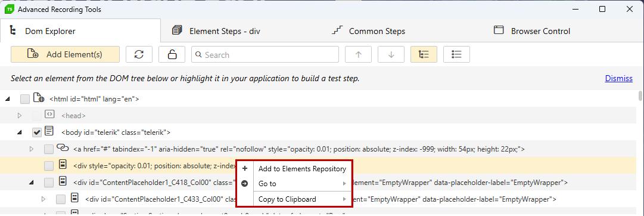
Task: Click the head code-brackets icon
Action: (49, 115)
